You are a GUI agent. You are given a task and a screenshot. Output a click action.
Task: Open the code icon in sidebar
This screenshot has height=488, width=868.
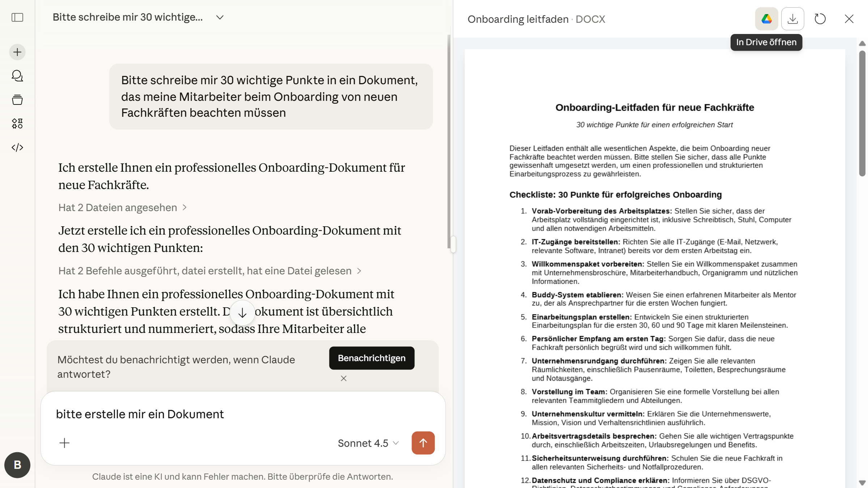click(x=17, y=147)
